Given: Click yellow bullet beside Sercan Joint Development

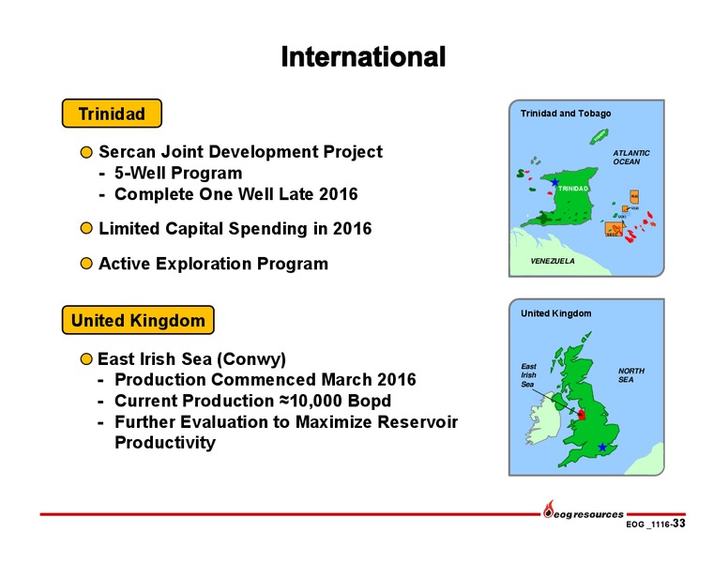Looking at the screenshot, I should click(x=86, y=152).
